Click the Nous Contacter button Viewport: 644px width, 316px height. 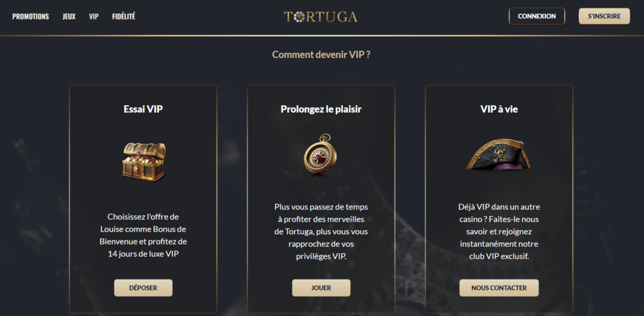(499, 288)
